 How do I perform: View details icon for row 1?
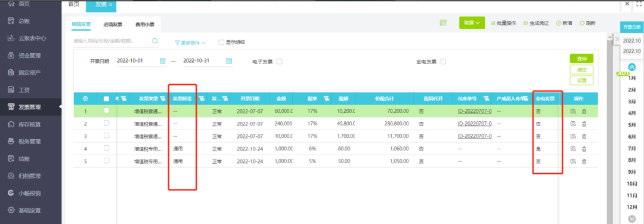(573, 111)
